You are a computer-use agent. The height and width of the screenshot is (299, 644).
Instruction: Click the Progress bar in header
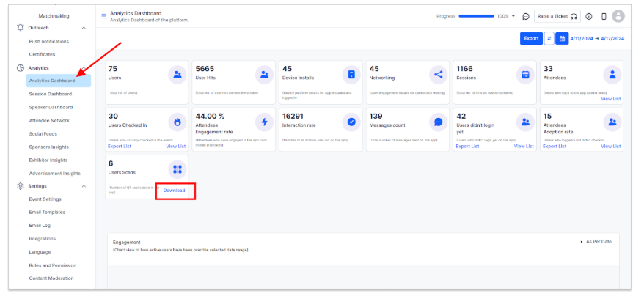(x=477, y=16)
